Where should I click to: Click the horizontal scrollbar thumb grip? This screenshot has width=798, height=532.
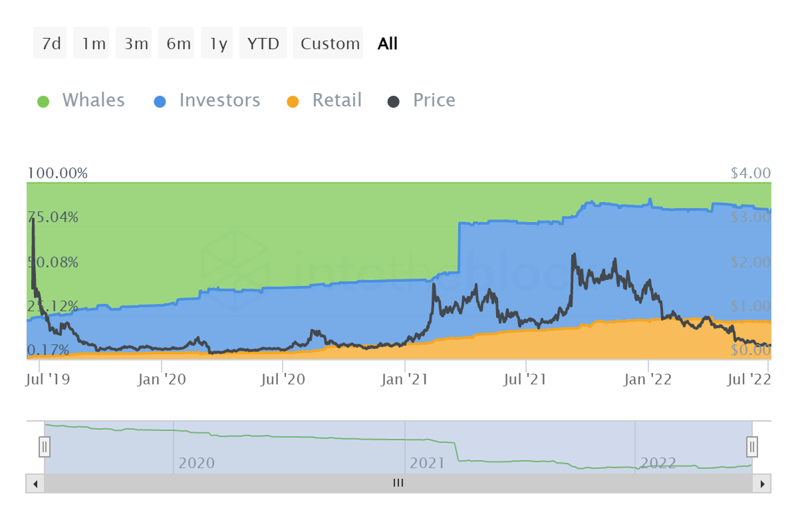tap(398, 483)
